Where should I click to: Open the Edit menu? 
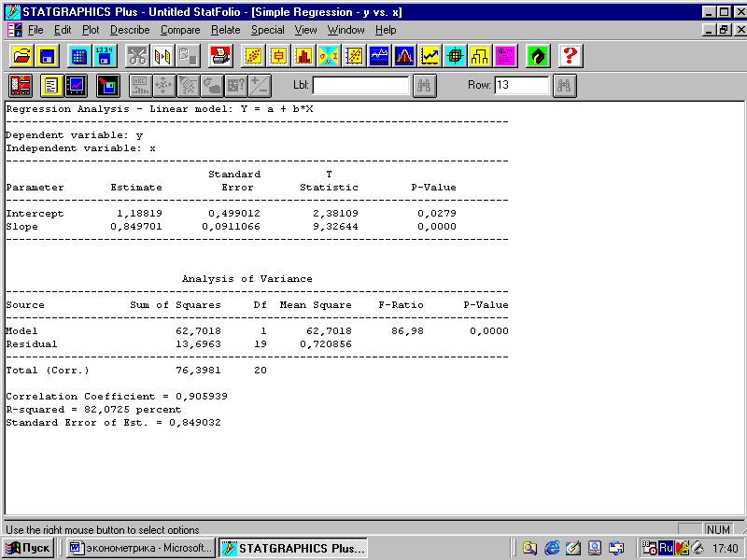[x=63, y=30]
